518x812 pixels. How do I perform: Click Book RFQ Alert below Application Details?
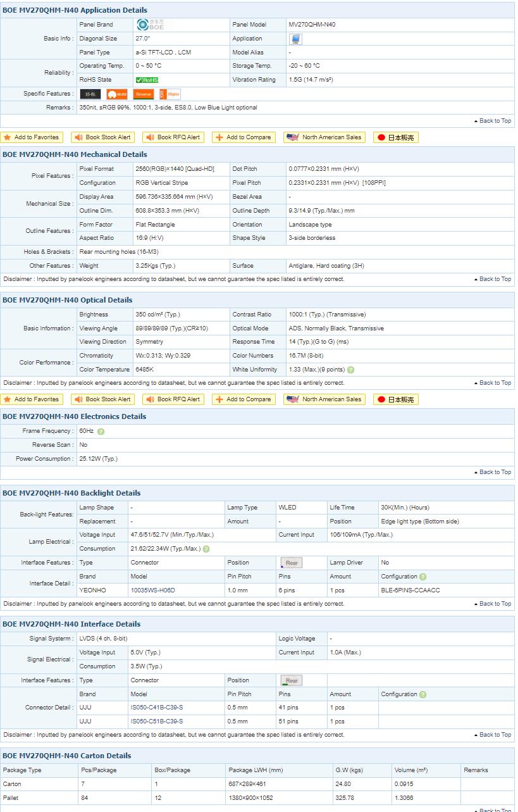coord(173,137)
